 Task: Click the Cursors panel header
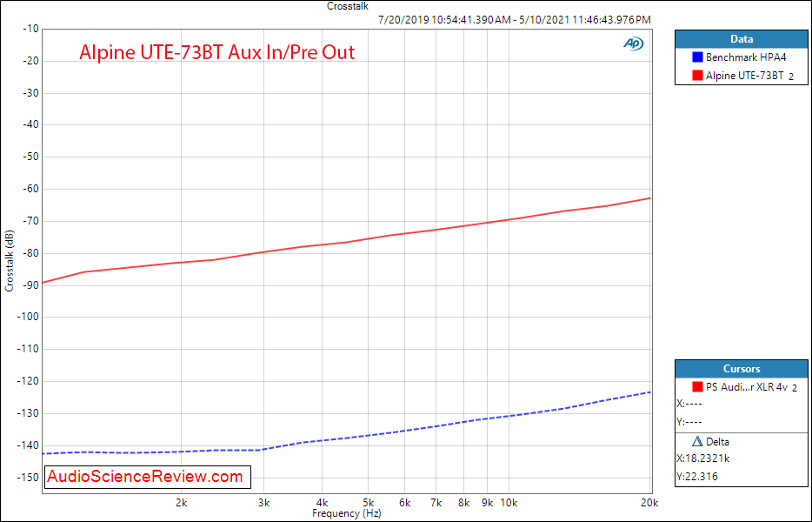pos(741,369)
